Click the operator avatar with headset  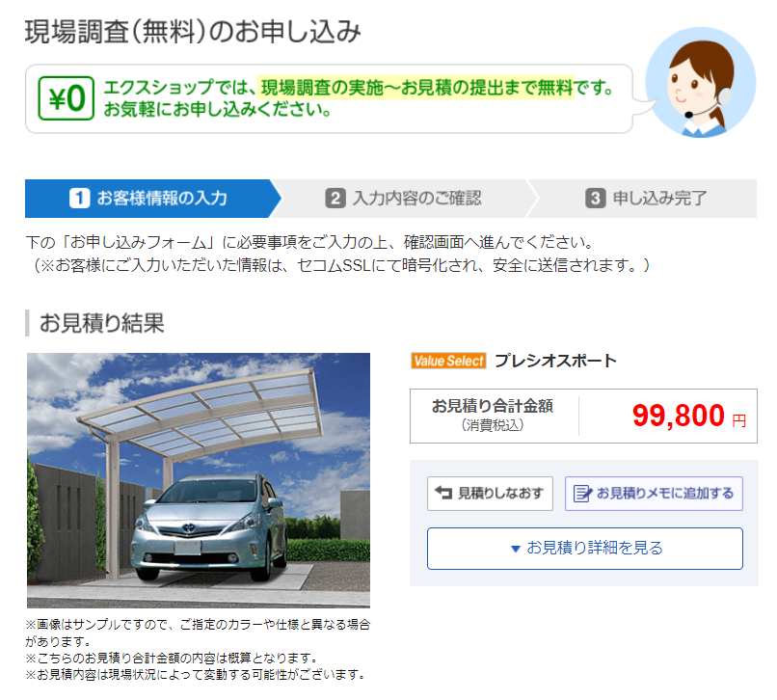click(700, 82)
